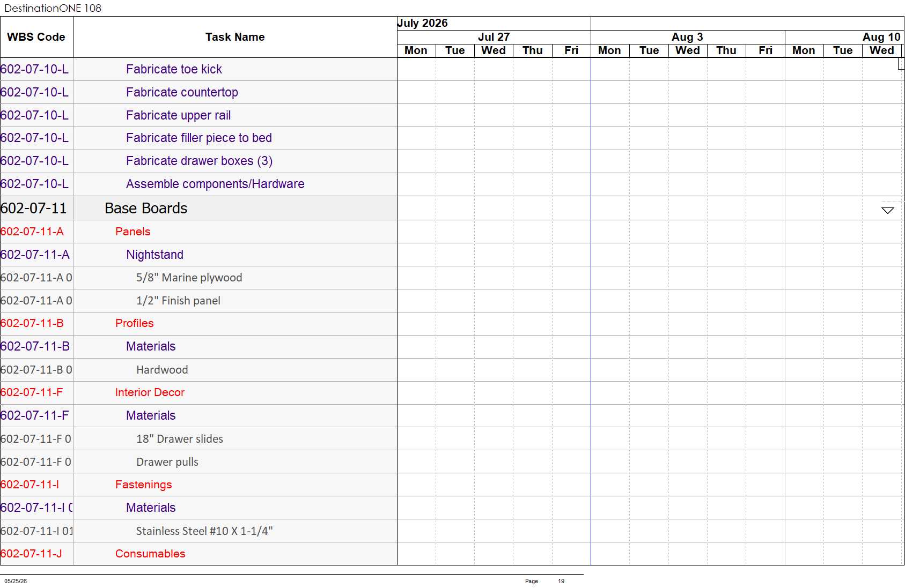Select Assemble components/Hardware task
905x588 pixels.
click(215, 184)
